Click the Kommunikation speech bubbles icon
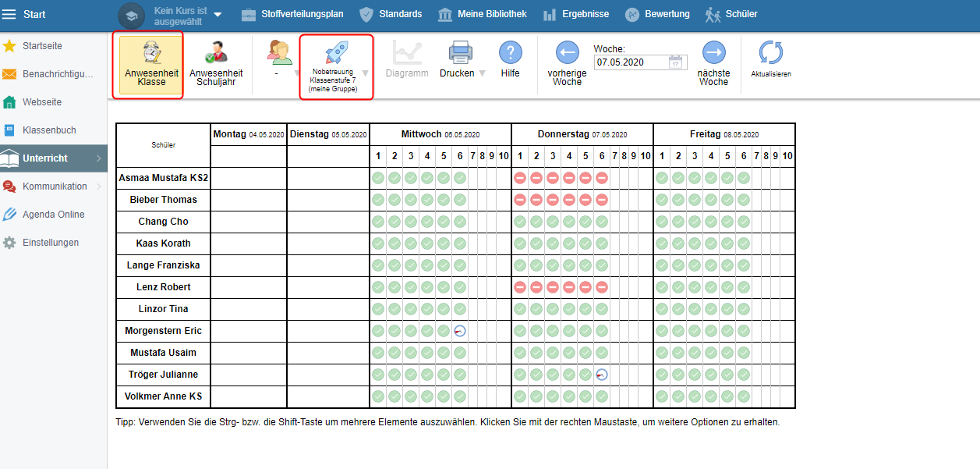The height and width of the screenshot is (469, 980). (9, 187)
